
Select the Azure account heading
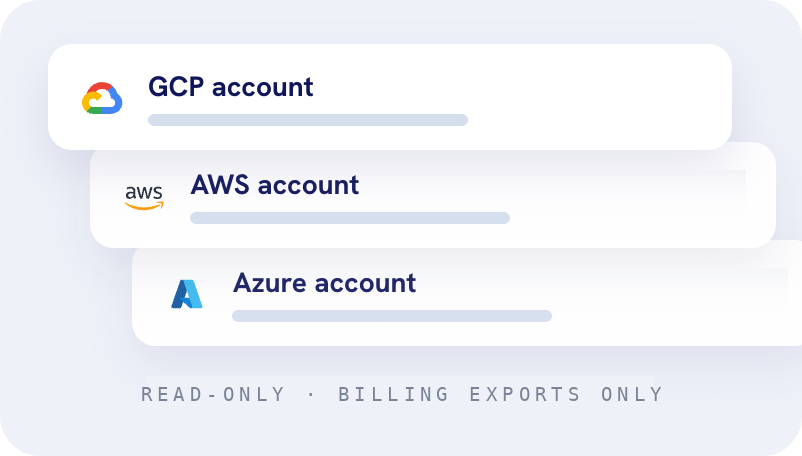click(324, 283)
